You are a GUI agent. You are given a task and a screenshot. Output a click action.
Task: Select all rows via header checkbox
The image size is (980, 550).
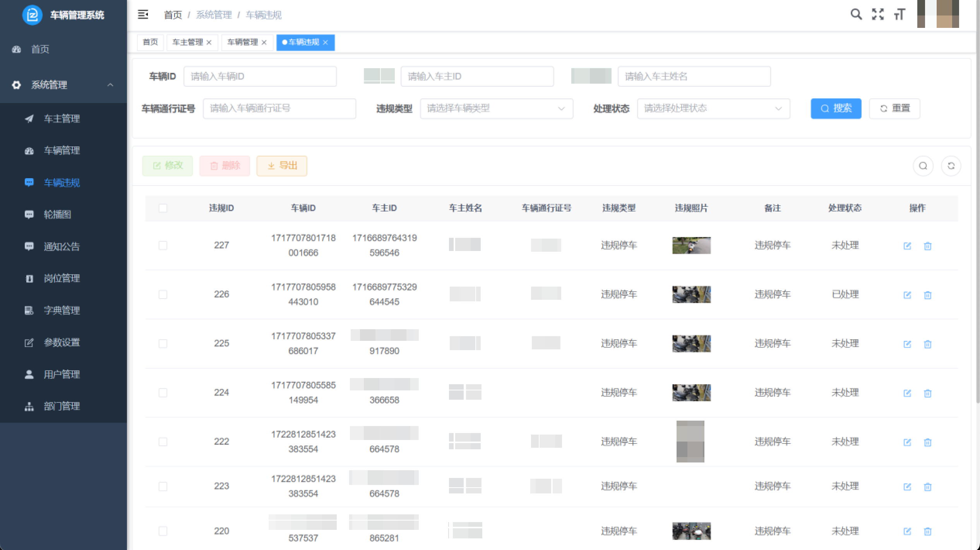(163, 208)
